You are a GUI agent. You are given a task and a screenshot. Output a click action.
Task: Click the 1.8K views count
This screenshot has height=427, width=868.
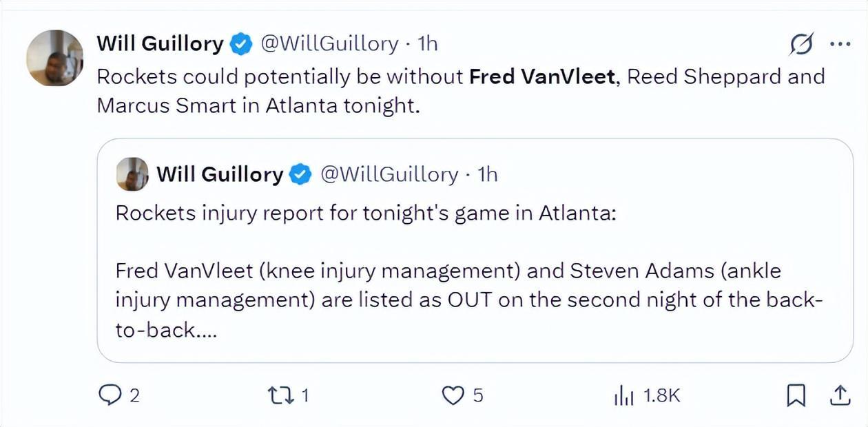[x=661, y=395]
